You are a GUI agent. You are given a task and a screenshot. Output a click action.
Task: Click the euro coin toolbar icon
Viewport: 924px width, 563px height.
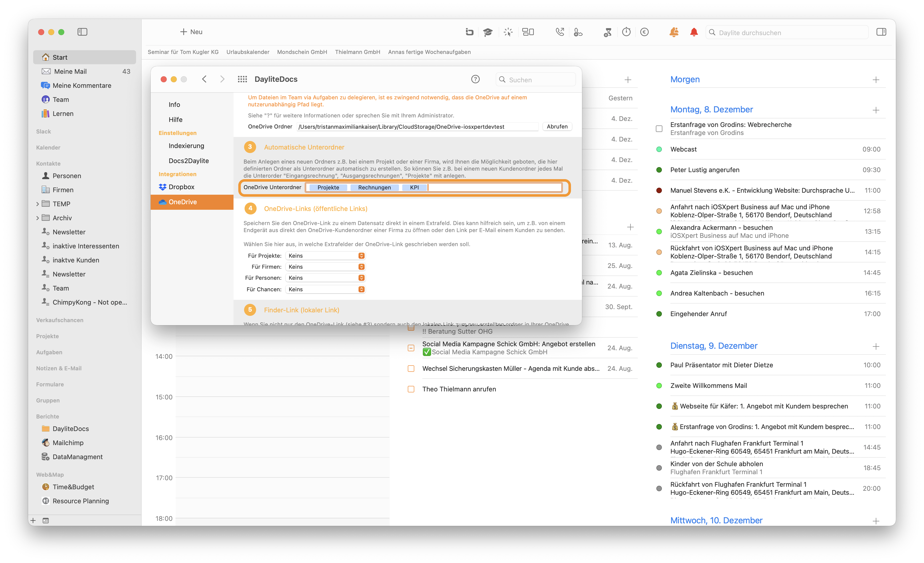click(644, 32)
